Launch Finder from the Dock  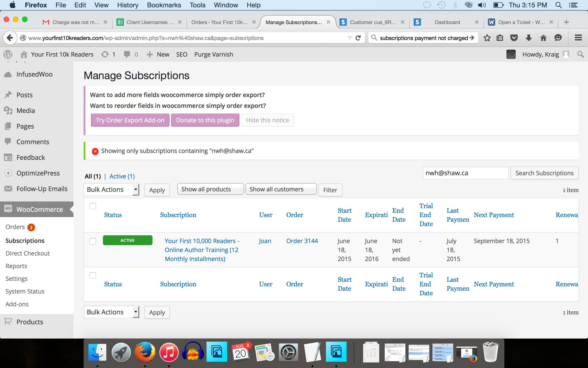click(97, 352)
